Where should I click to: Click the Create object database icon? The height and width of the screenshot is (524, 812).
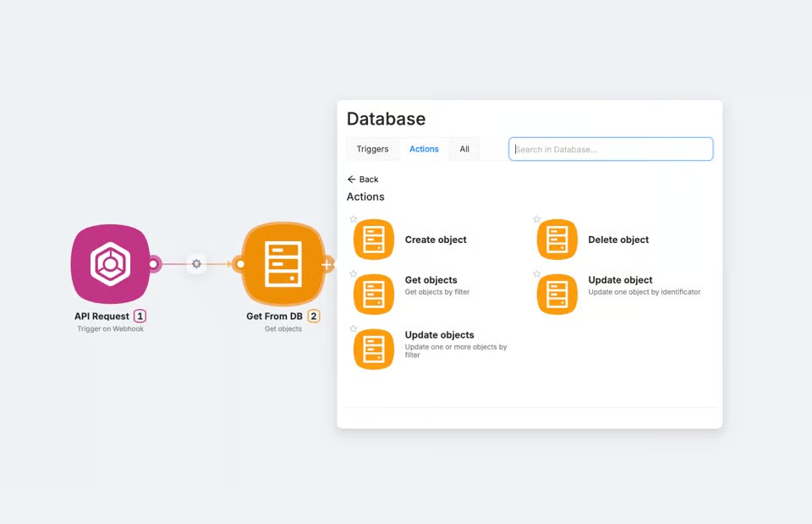point(374,240)
